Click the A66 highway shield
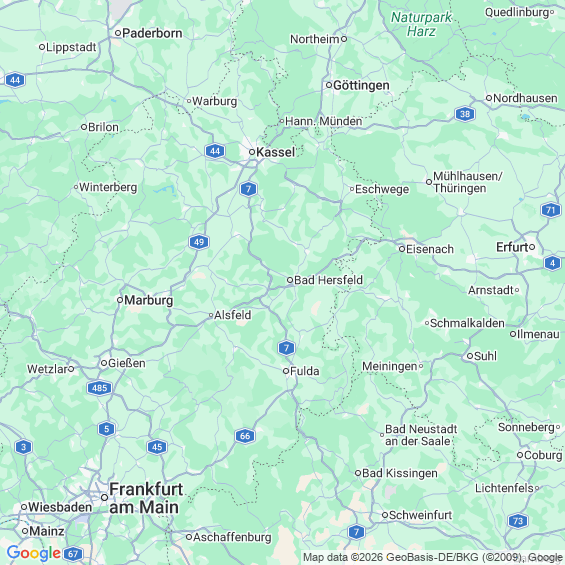Viewport: 565px width, 565px height. 245,436
